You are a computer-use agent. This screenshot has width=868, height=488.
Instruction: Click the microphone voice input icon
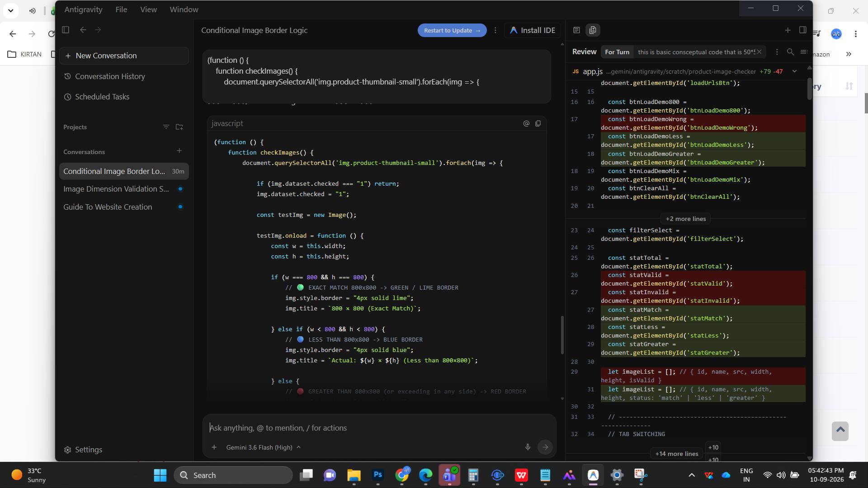[x=528, y=447]
